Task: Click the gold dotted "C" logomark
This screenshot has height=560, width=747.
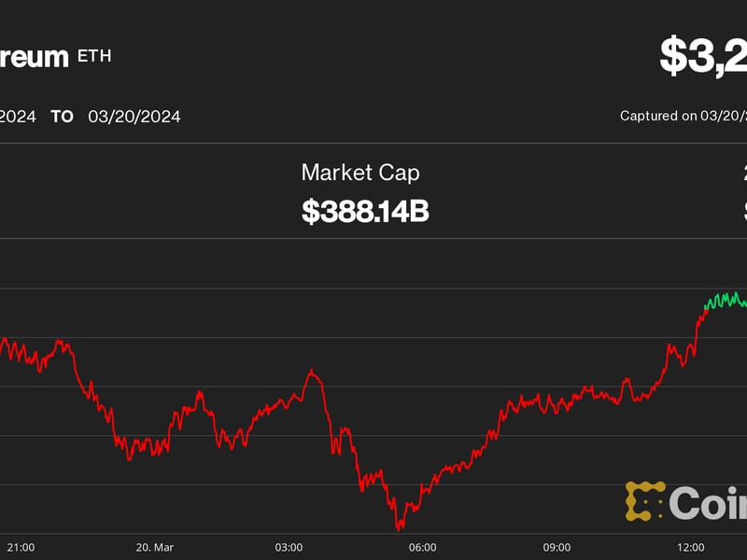Action: (x=646, y=501)
